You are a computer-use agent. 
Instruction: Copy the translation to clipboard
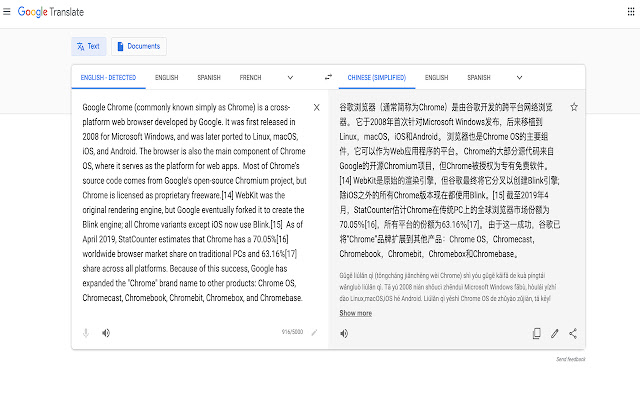point(537,332)
